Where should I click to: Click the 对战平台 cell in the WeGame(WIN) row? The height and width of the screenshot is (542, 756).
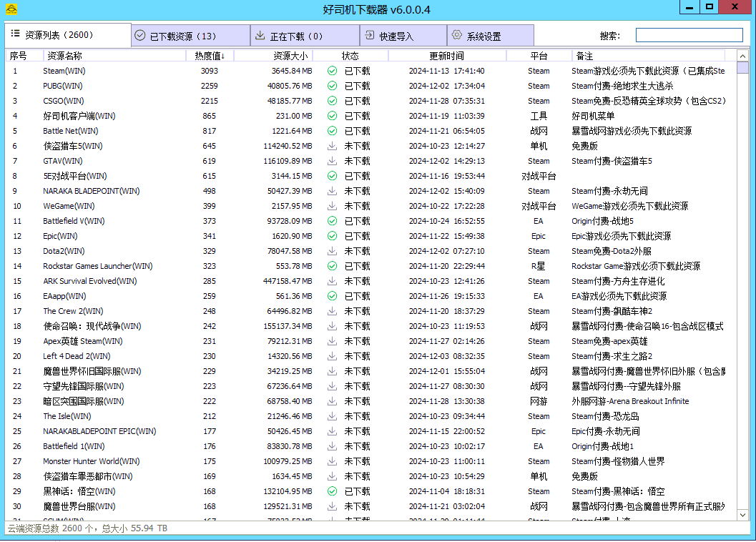(x=539, y=206)
